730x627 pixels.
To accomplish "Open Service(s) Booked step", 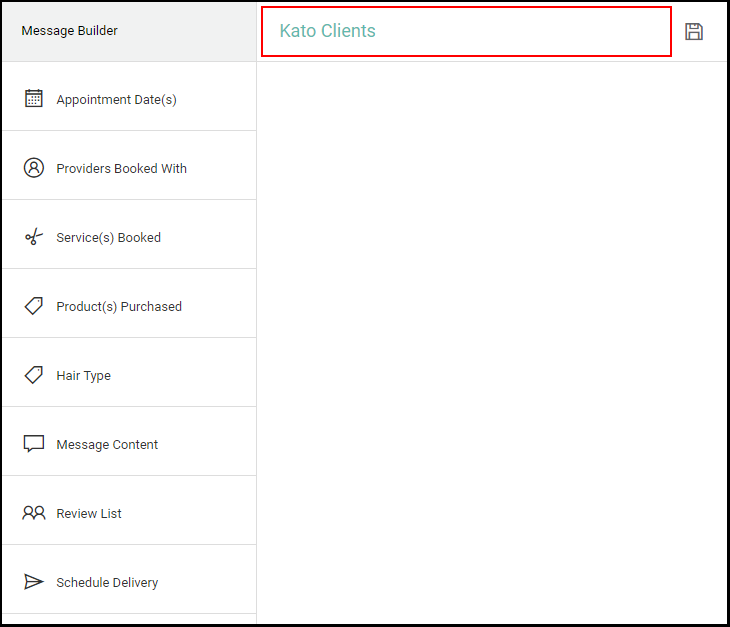I will click(129, 234).
